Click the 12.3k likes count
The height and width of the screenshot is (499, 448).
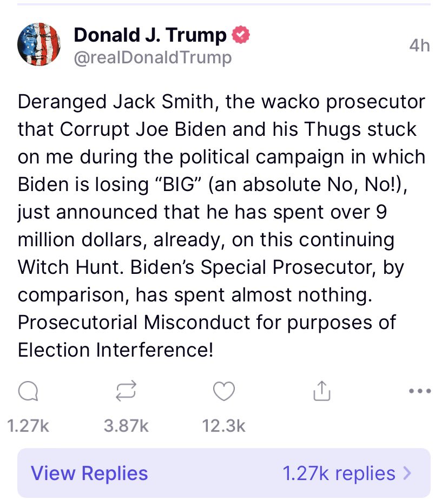click(x=223, y=426)
